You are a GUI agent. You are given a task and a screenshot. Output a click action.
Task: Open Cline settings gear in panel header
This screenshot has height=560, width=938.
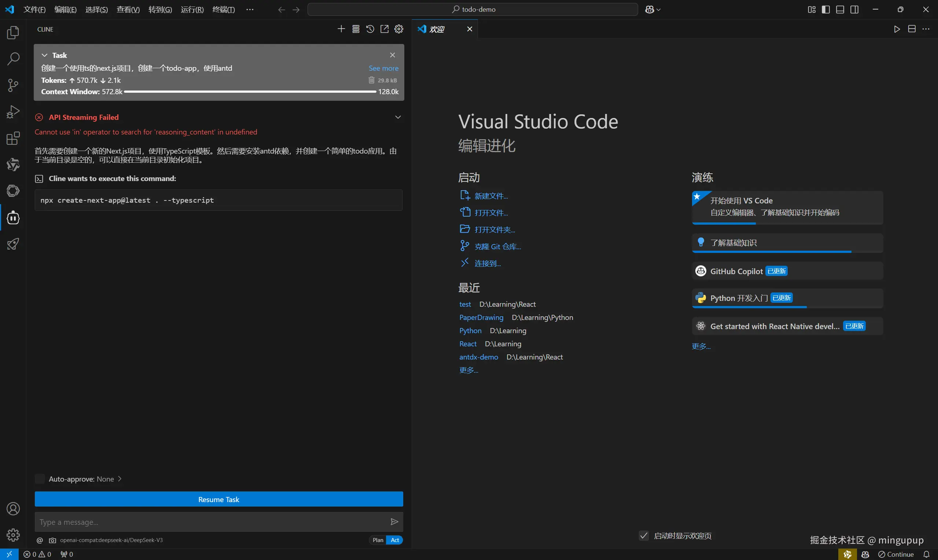(399, 29)
